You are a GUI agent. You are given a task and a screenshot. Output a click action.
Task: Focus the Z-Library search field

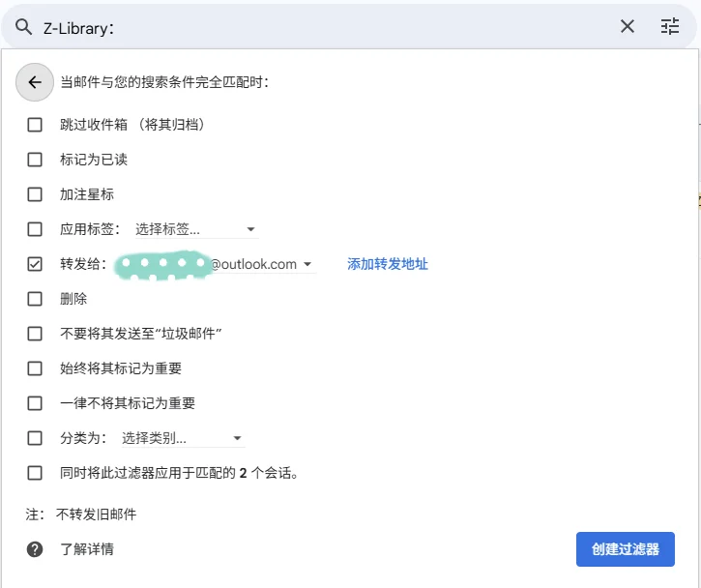pos(327,27)
